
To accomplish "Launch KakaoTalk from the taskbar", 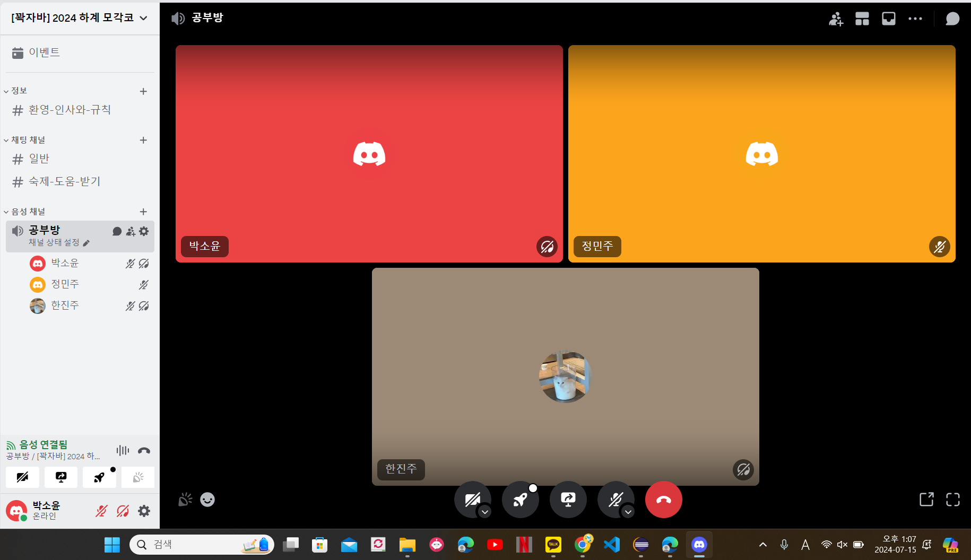I will 553,545.
